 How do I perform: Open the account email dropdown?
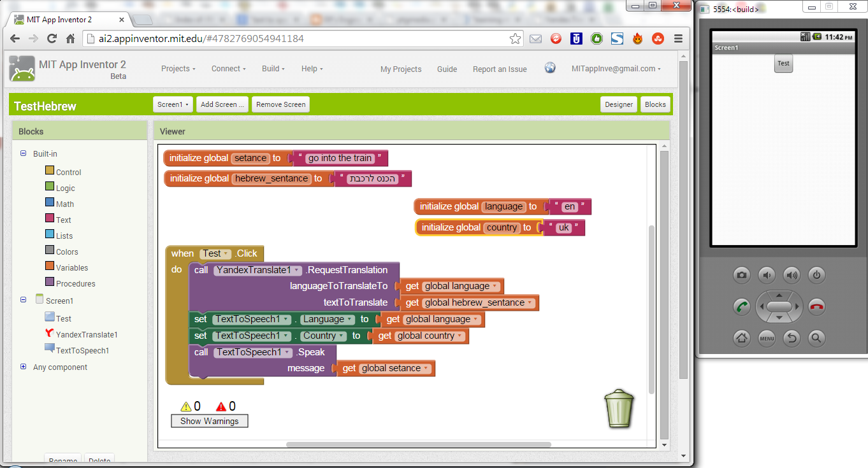[616, 69]
